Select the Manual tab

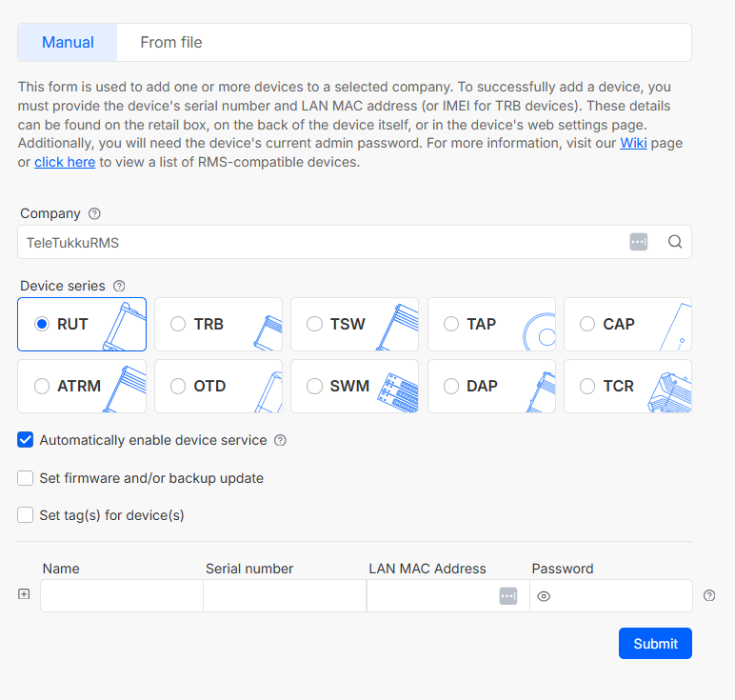(x=68, y=43)
